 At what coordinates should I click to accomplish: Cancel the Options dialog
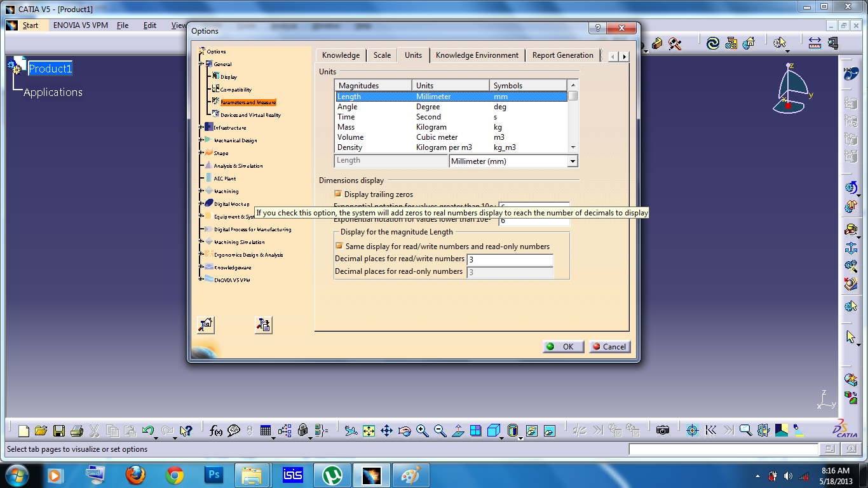pyautogui.click(x=609, y=346)
